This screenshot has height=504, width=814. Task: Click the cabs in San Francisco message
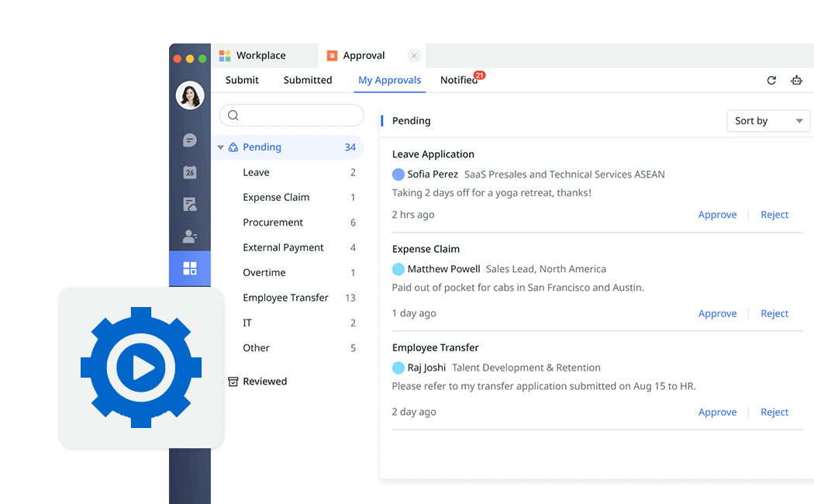(518, 288)
